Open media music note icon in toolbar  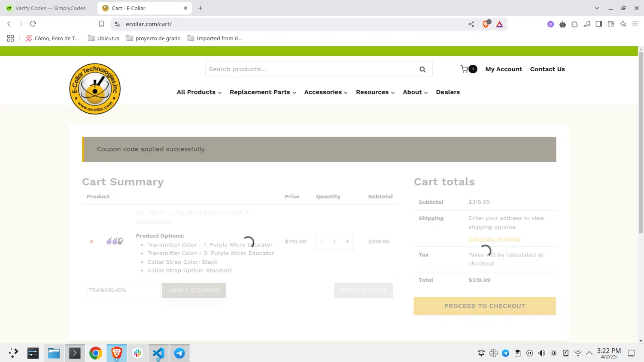tap(586, 24)
